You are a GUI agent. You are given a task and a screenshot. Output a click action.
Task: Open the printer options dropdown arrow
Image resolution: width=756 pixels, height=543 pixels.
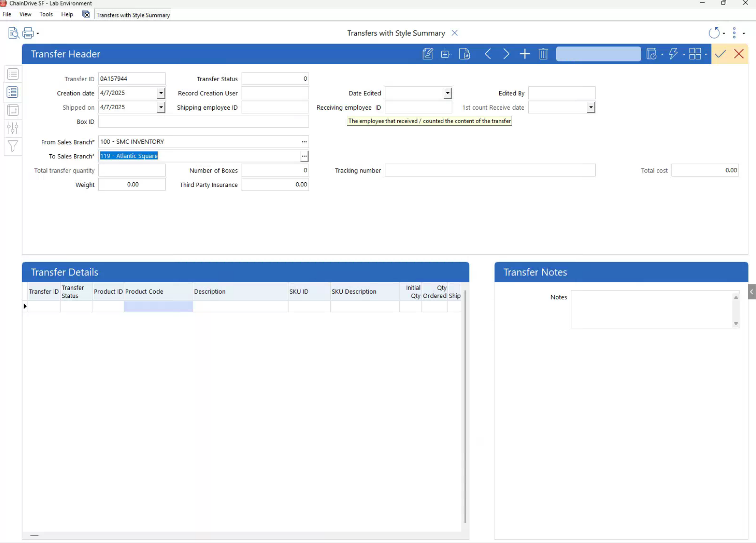coord(38,34)
